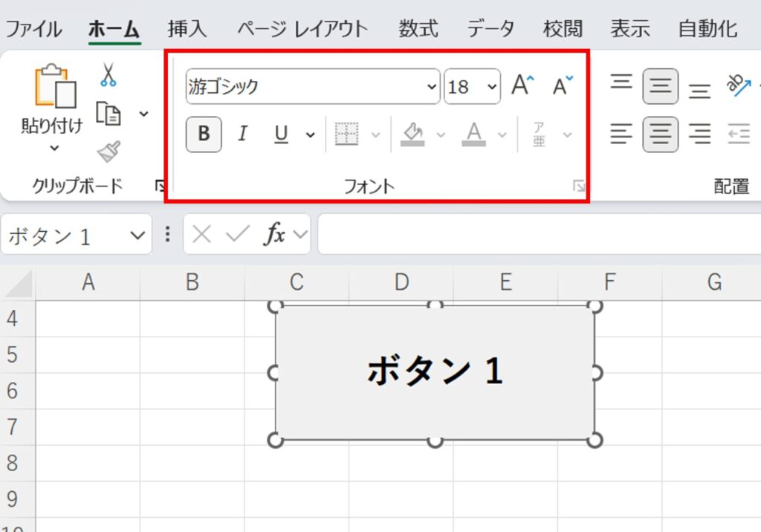
Task: Click the Select All corner triangle
Action: [18, 283]
